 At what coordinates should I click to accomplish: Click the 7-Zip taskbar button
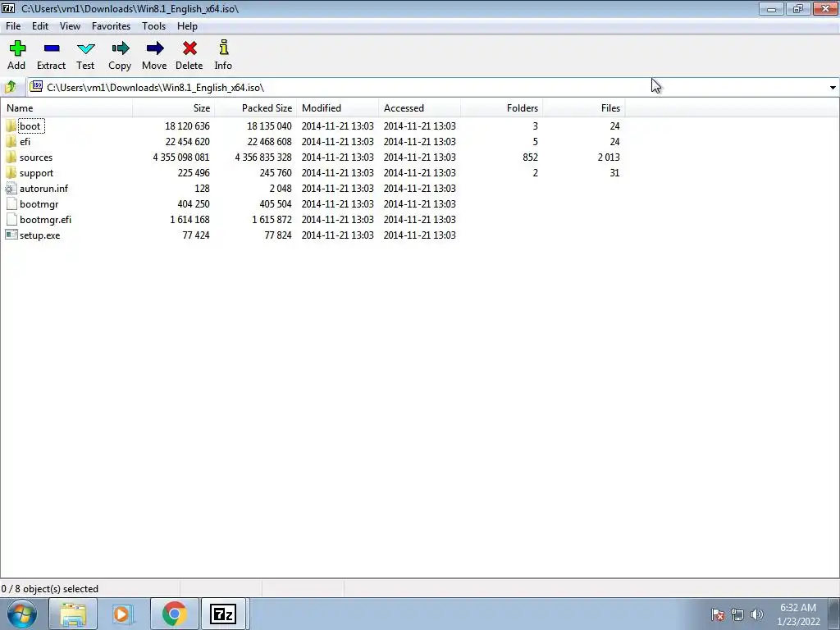tap(223, 614)
